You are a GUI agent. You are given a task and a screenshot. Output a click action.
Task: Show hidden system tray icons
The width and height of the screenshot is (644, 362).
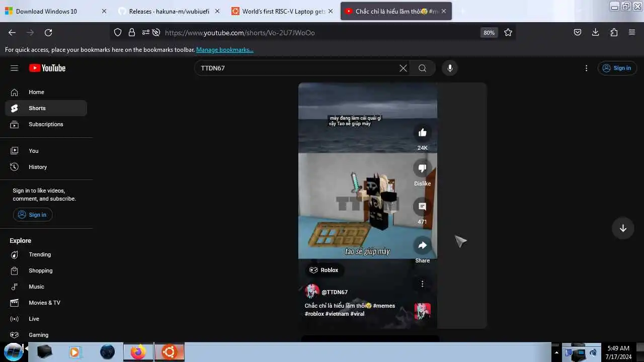555,352
